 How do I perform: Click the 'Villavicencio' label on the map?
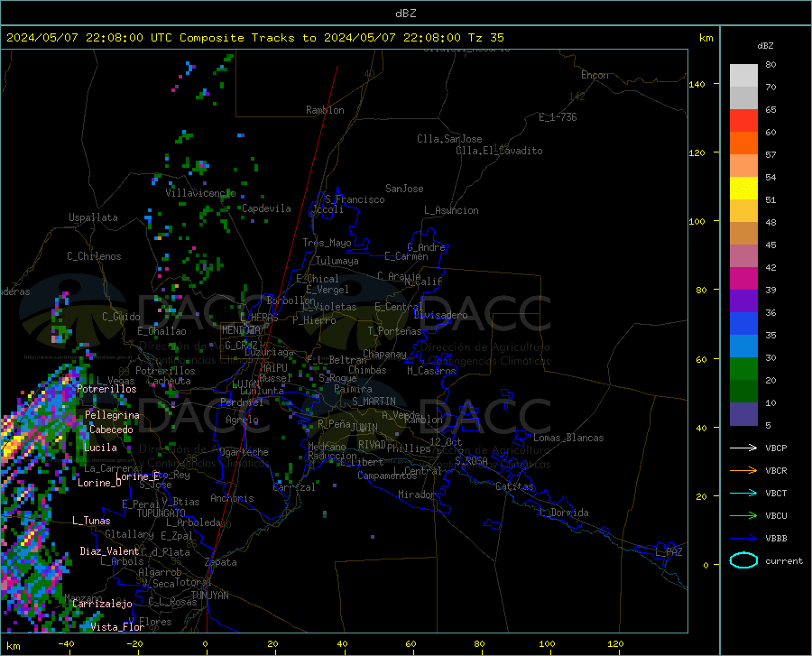pos(200,193)
